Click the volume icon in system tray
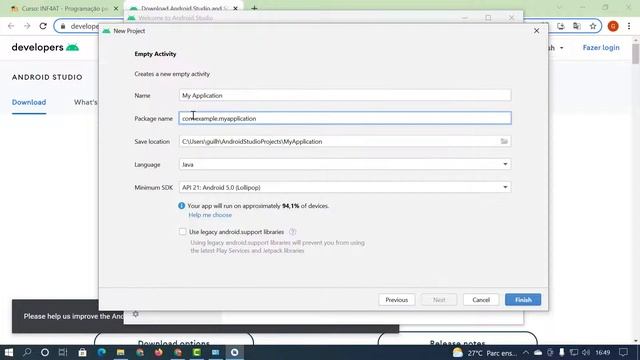 click(586, 352)
